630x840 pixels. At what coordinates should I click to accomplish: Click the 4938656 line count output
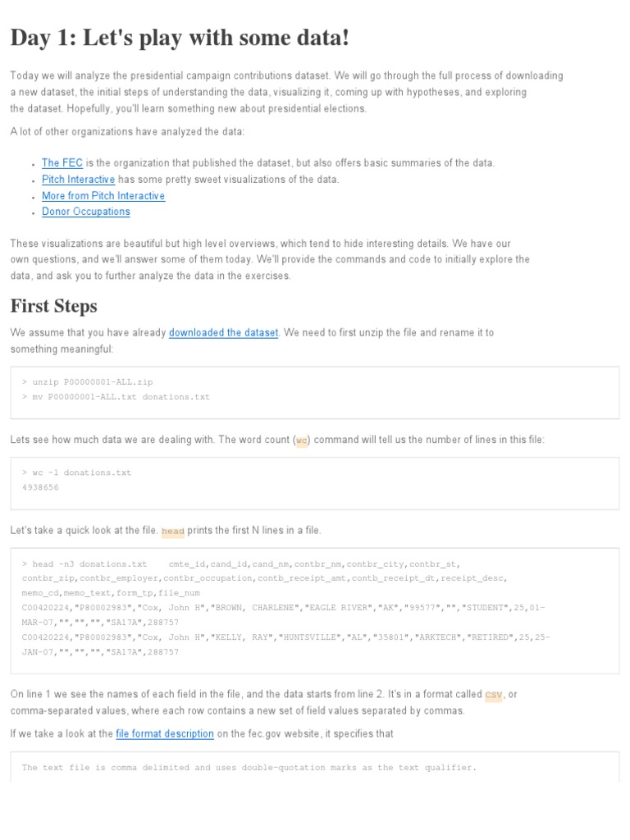(41, 487)
